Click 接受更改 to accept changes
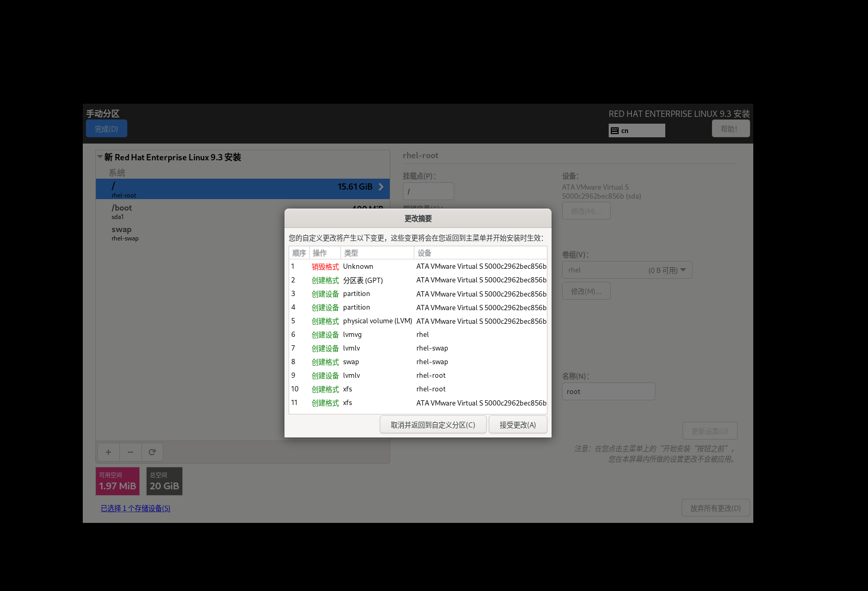This screenshot has height=591, width=868. click(x=518, y=424)
